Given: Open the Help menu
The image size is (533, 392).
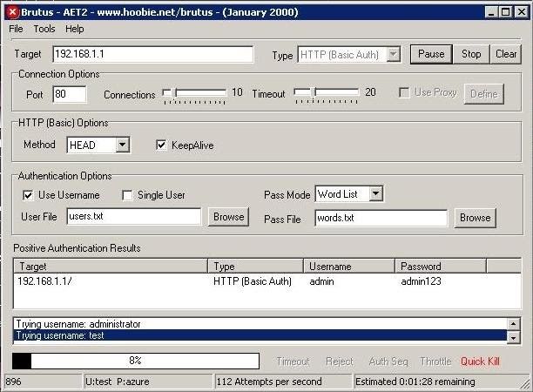Looking at the screenshot, I should [x=74, y=29].
